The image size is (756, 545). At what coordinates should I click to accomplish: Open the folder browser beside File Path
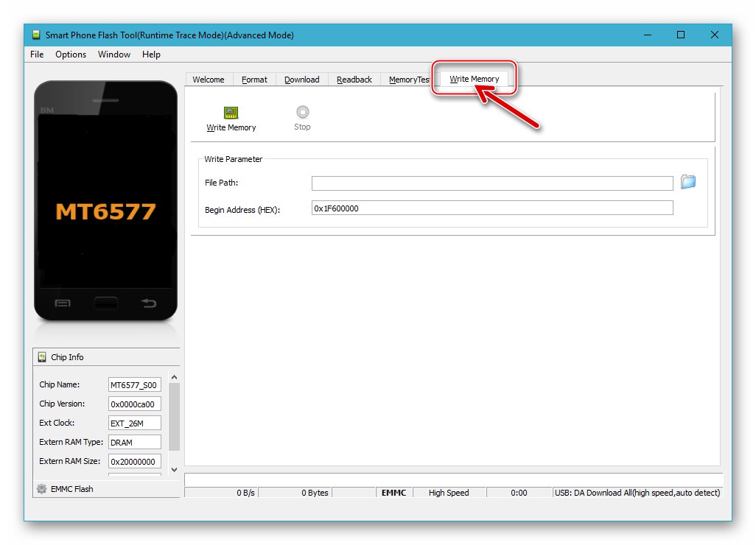pos(688,182)
